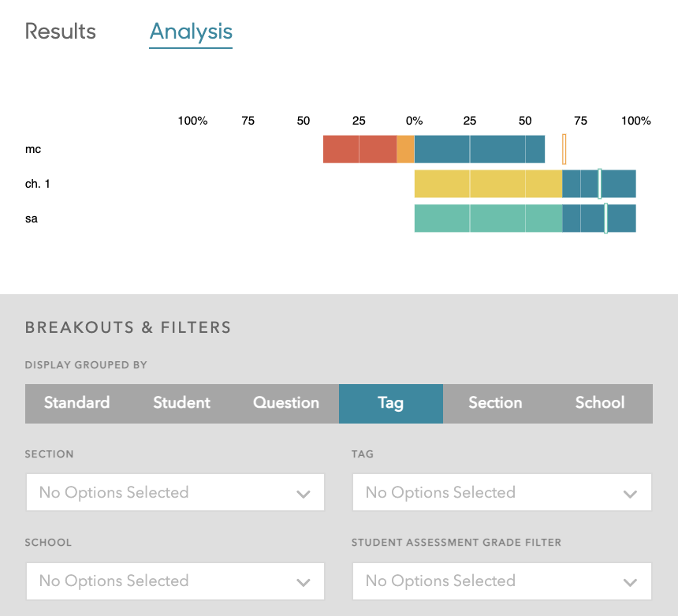The height and width of the screenshot is (616, 678).
Task: Group display by Section
Action: (x=495, y=403)
